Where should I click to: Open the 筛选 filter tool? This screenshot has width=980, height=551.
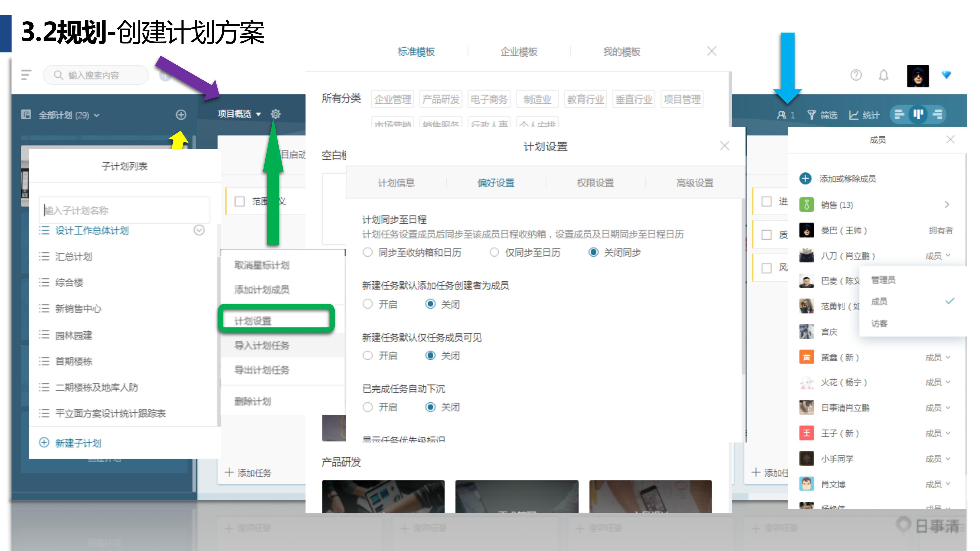pyautogui.click(x=822, y=115)
